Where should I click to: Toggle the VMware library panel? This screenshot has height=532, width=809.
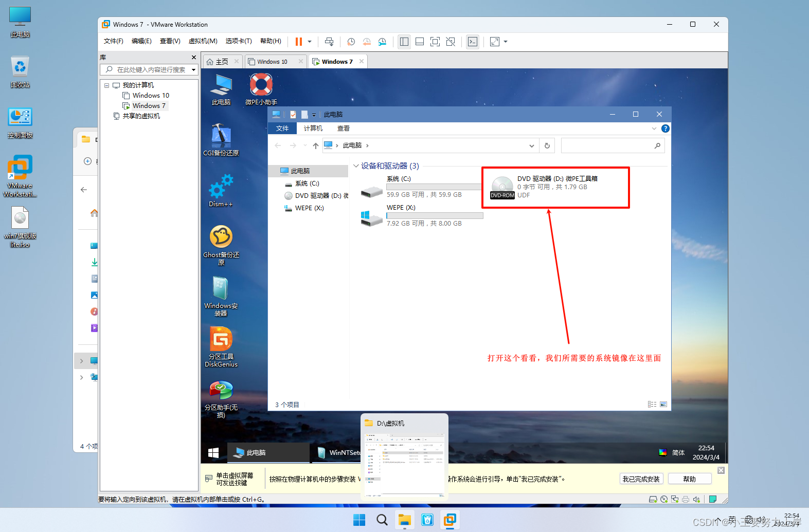[404, 42]
